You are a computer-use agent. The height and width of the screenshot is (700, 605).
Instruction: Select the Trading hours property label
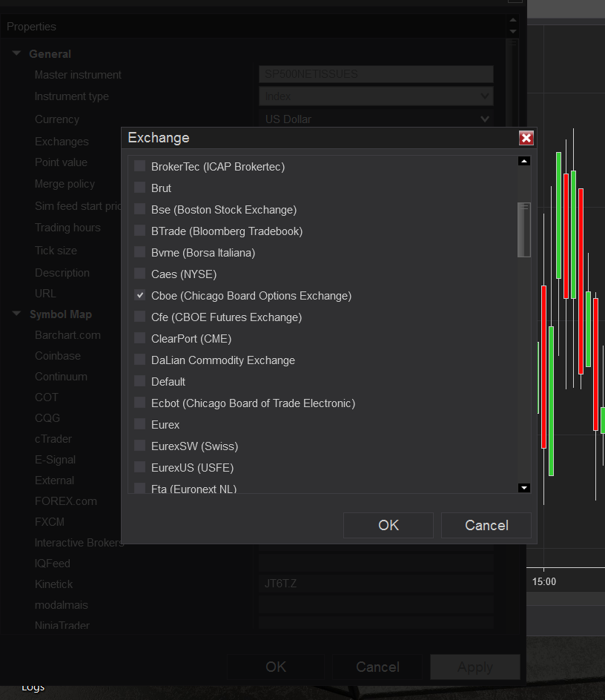point(67,228)
